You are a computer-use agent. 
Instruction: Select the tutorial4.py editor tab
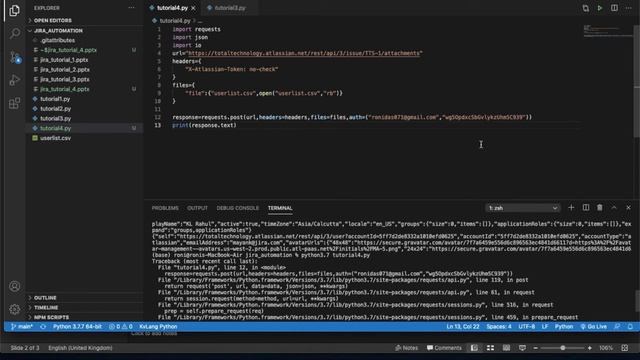(172, 8)
